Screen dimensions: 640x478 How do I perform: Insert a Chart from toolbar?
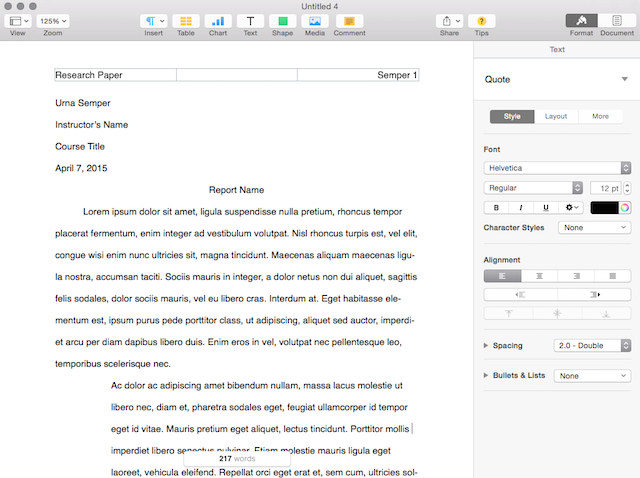218,21
